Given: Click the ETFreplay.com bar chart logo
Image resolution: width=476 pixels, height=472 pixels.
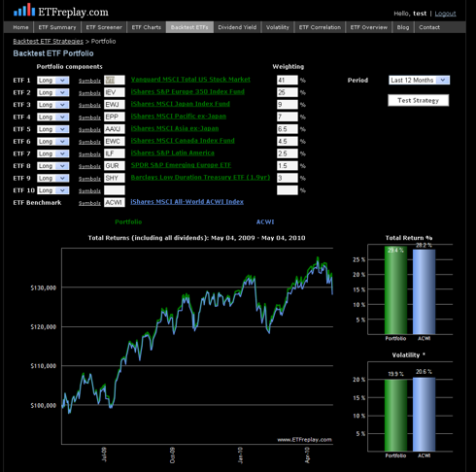Looking at the screenshot, I should 24,10.
